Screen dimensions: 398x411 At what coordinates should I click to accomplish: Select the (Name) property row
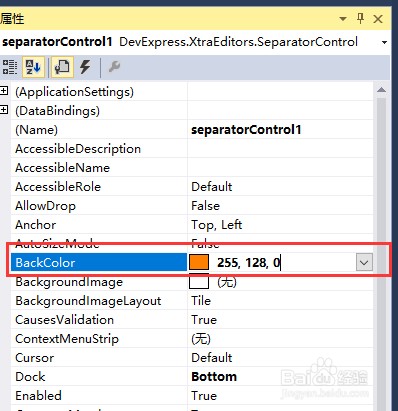[36, 130]
